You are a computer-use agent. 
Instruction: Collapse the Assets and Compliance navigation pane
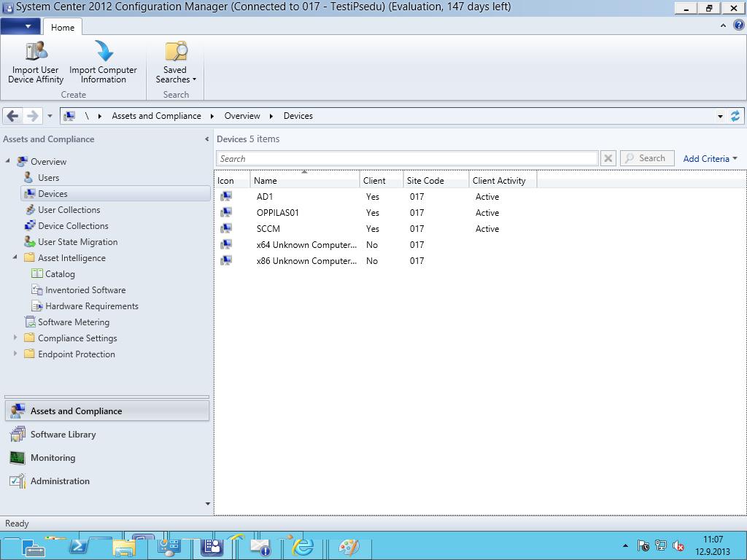206,139
